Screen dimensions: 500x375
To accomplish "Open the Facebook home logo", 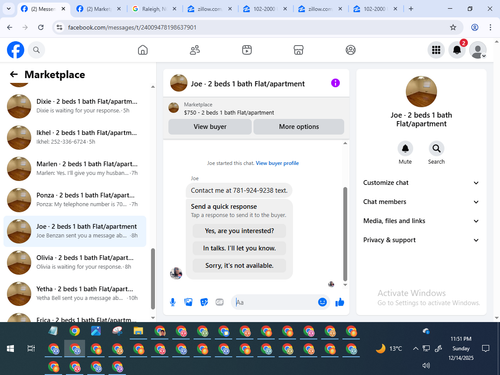I will click(x=15, y=50).
